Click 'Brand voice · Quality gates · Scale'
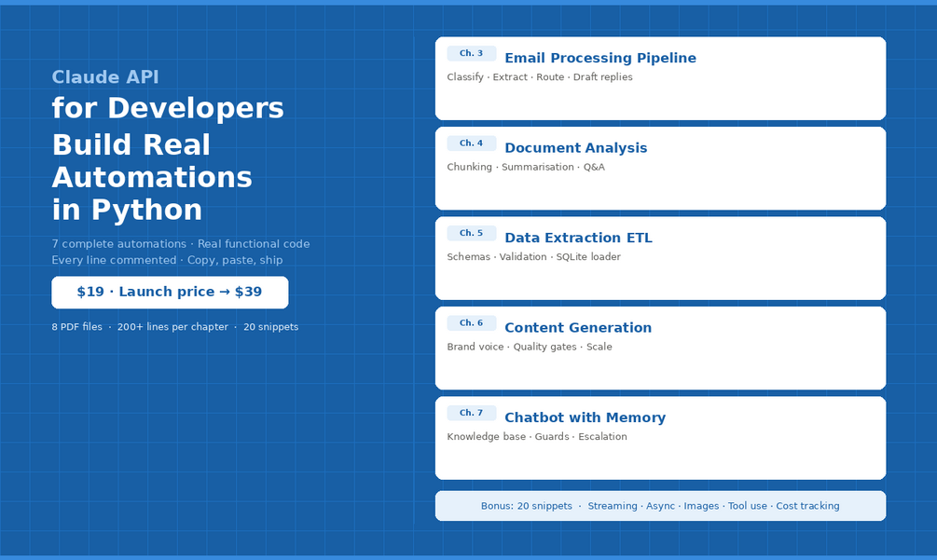The image size is (937, 560). 530,347
